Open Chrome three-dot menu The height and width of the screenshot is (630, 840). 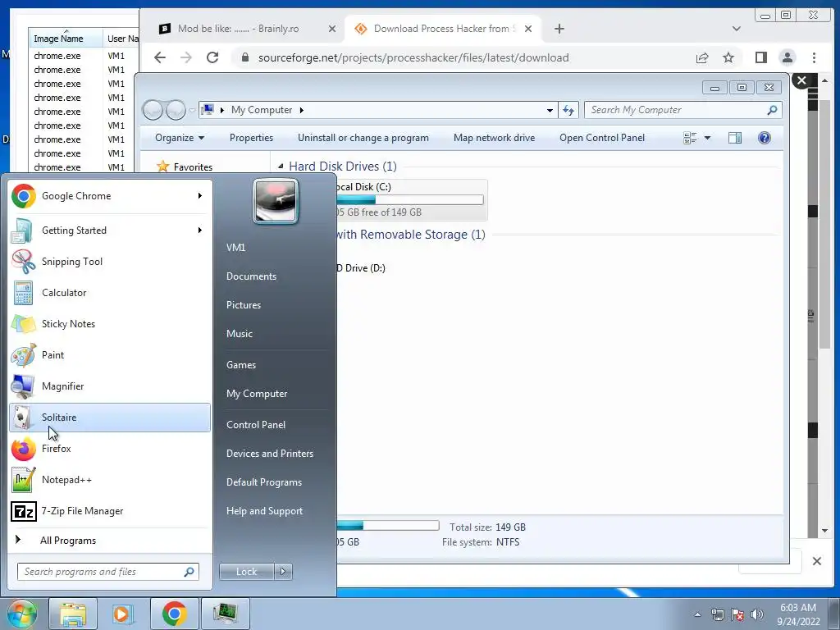(814, 57)
